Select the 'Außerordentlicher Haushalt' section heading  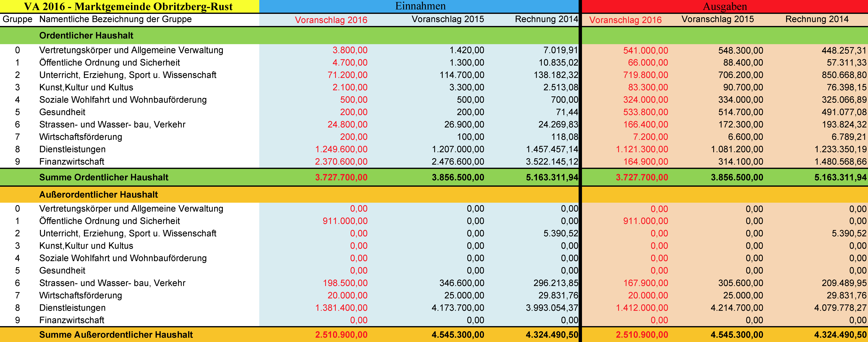click(x=98, y=195)
